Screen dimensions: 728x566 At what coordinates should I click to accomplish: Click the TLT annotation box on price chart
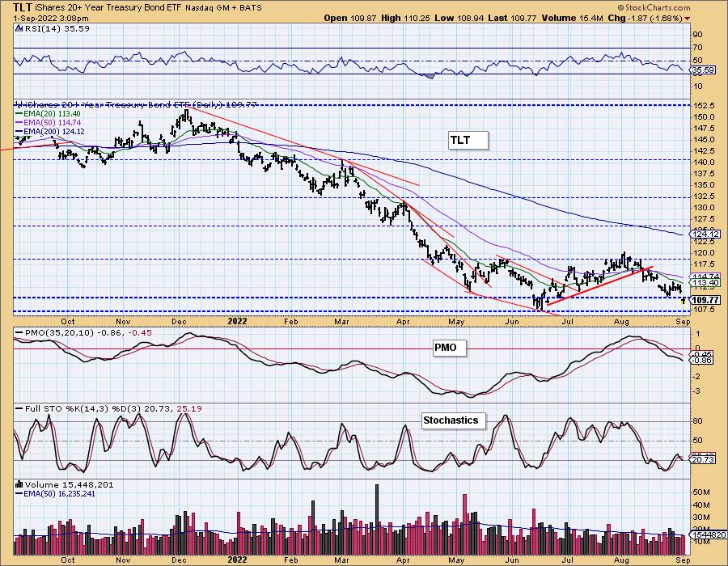[468, 140]
